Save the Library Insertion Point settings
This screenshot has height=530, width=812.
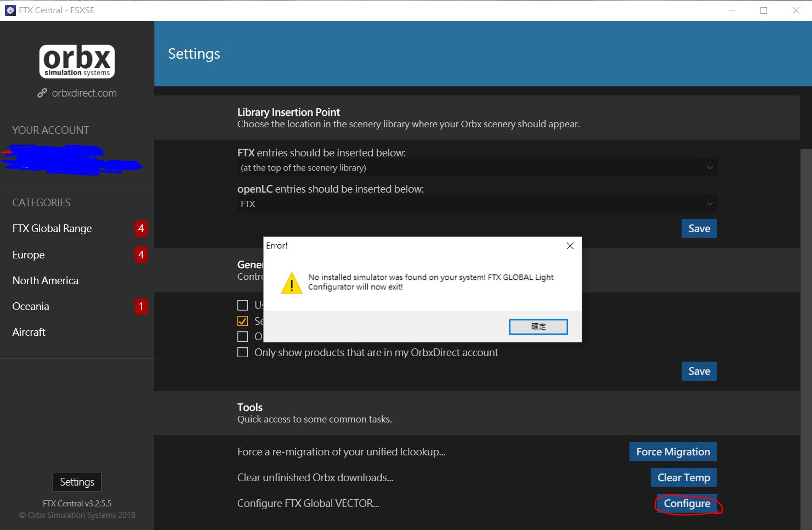(699, 228)
